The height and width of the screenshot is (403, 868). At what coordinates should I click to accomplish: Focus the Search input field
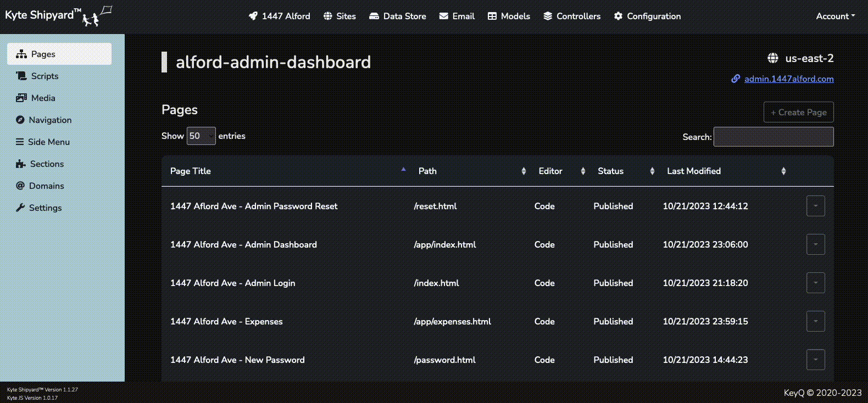click(773, 137)
